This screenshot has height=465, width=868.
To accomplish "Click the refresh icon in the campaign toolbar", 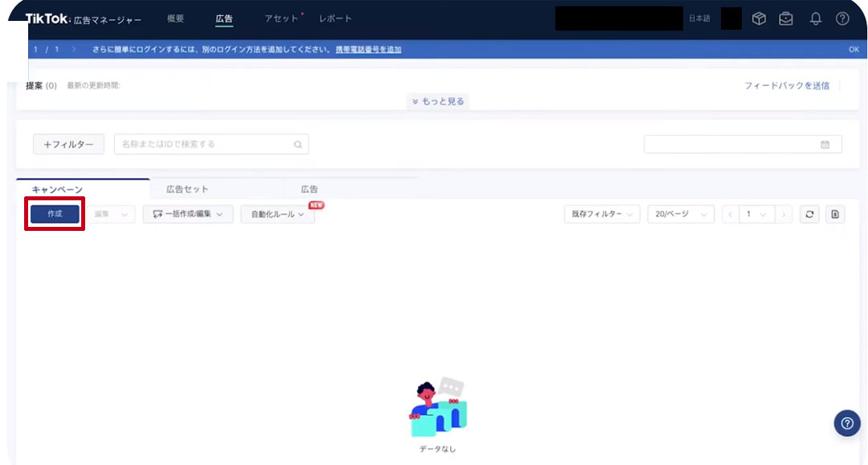I will pos(809,214).
